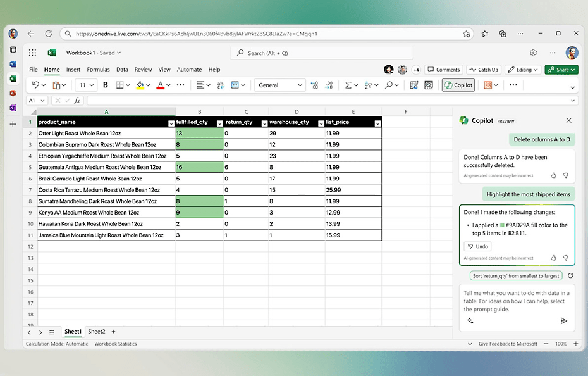Expand the General number format dropdown

click(299, 85)
